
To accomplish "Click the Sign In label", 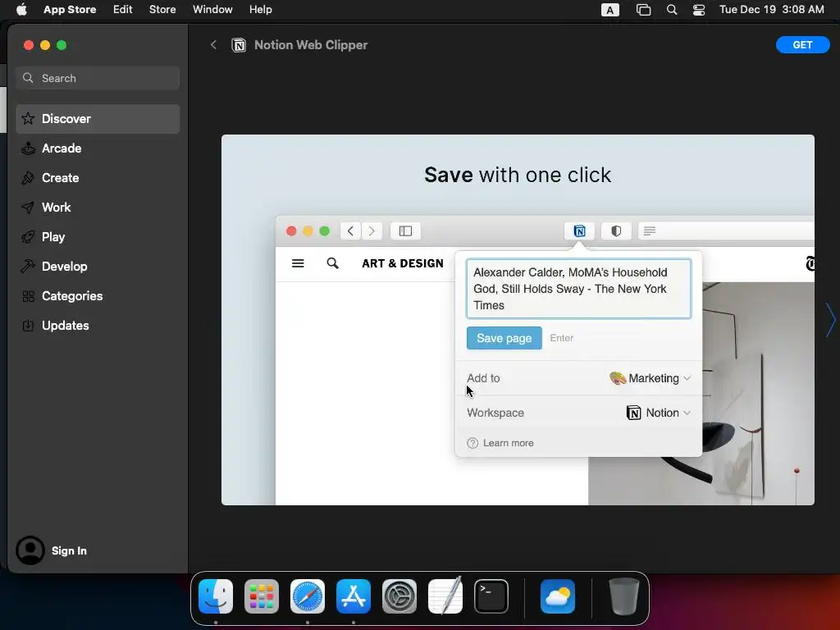I will [x=69, y=550].
